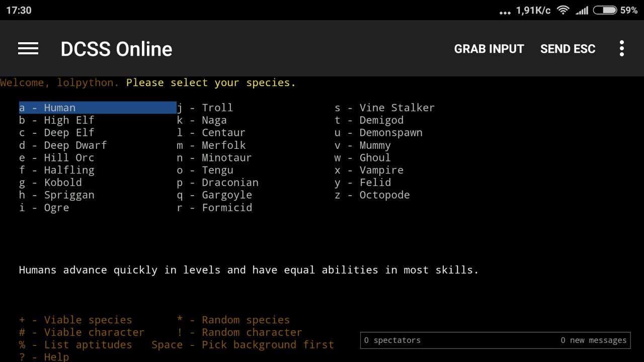
Task: Select Troll species
Action: coord(205,108)
